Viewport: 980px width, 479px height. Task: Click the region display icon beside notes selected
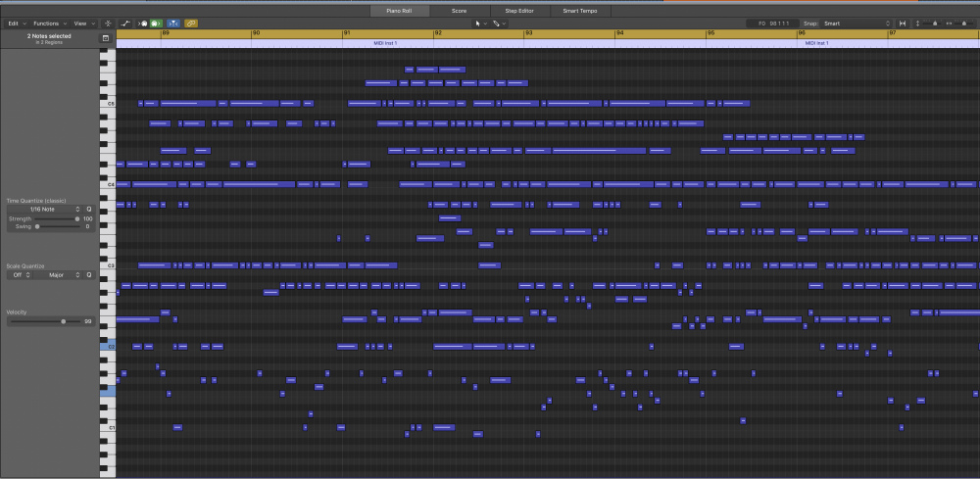click(x=106, y=38)
